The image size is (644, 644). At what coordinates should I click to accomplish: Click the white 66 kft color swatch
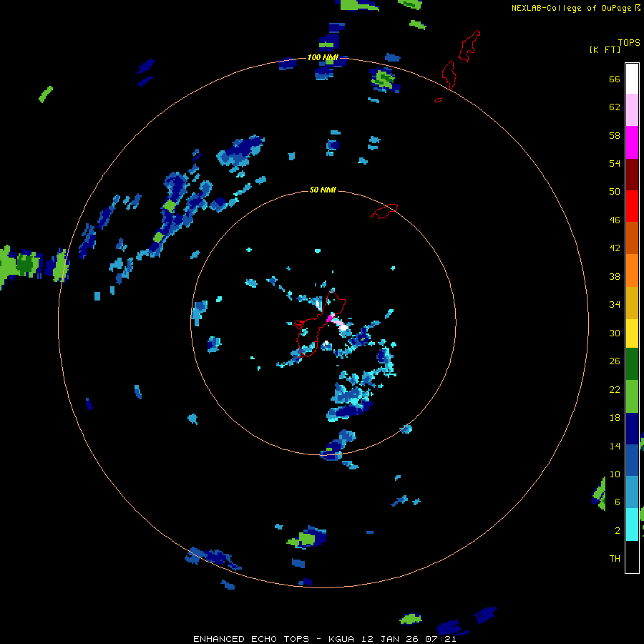[x=632, y=79]
